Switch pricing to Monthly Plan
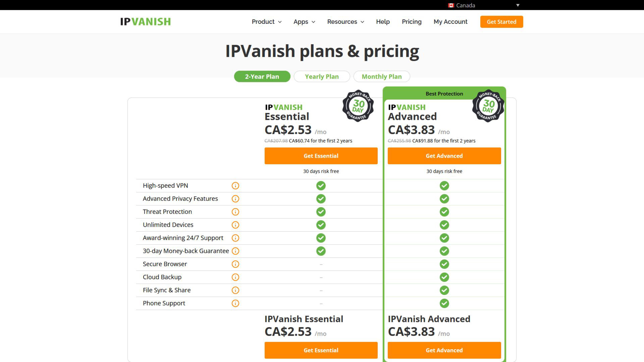 point(382,76)
